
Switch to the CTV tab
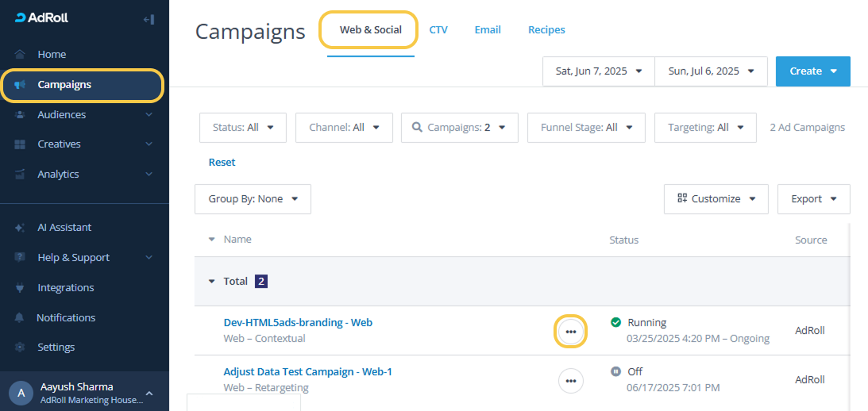click(438, 30)
